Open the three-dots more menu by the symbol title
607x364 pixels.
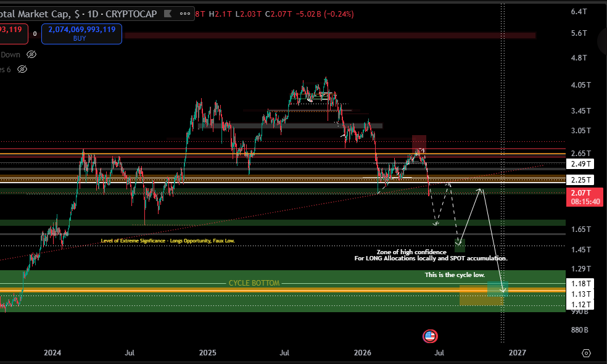(185, 14)
